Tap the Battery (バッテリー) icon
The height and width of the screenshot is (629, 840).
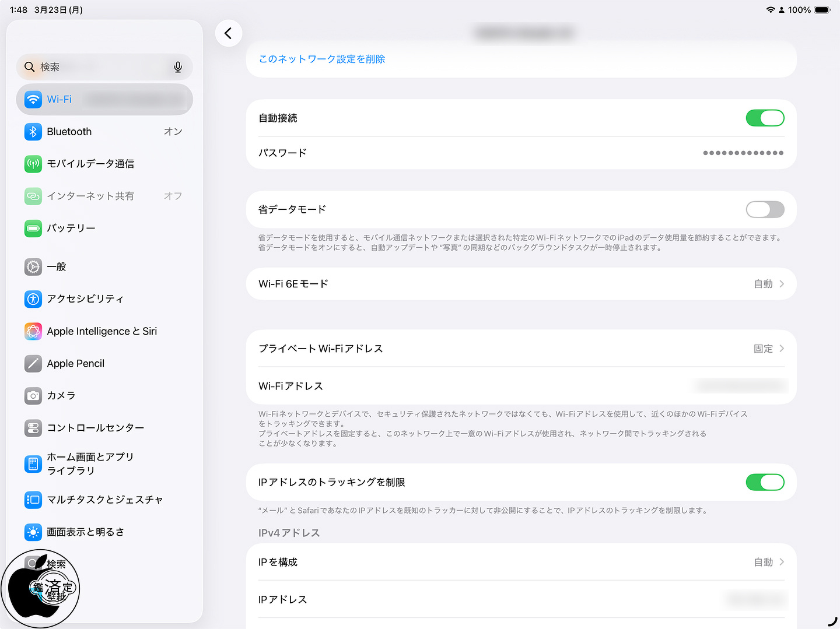[x=33, y=229]
